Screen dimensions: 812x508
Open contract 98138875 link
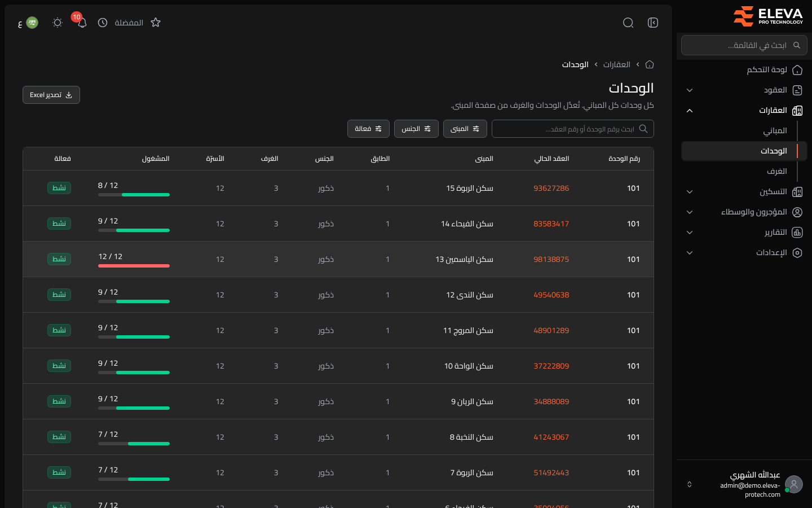(551, 259)
